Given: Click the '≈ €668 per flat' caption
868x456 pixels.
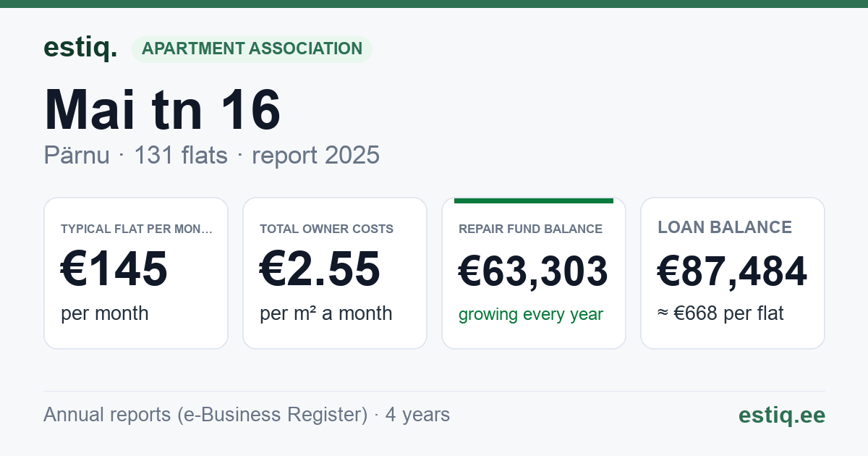Looking at the screenshot, I should pyautogui.click(x=720, y=313).
